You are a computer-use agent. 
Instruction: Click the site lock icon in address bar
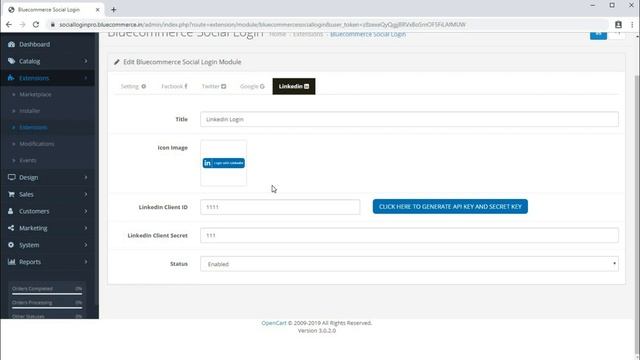coord(53,24)
